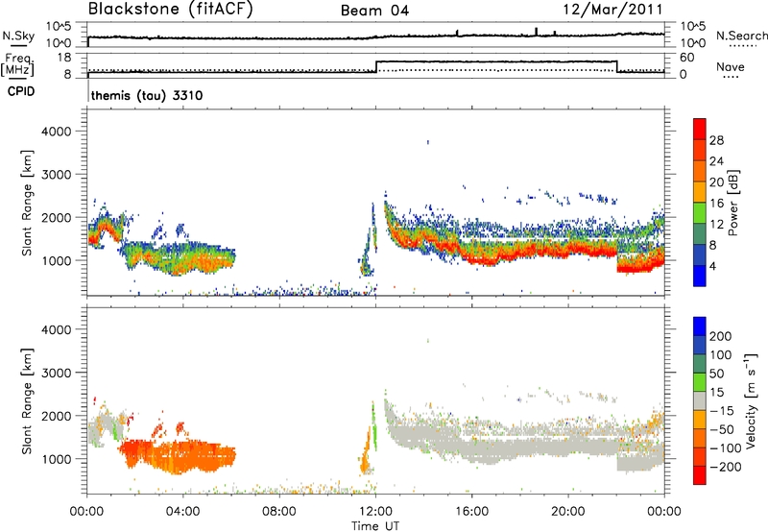Click "Slant Range [km]" label of the power panel
The image size is (768, 532).
click(27, 203)
